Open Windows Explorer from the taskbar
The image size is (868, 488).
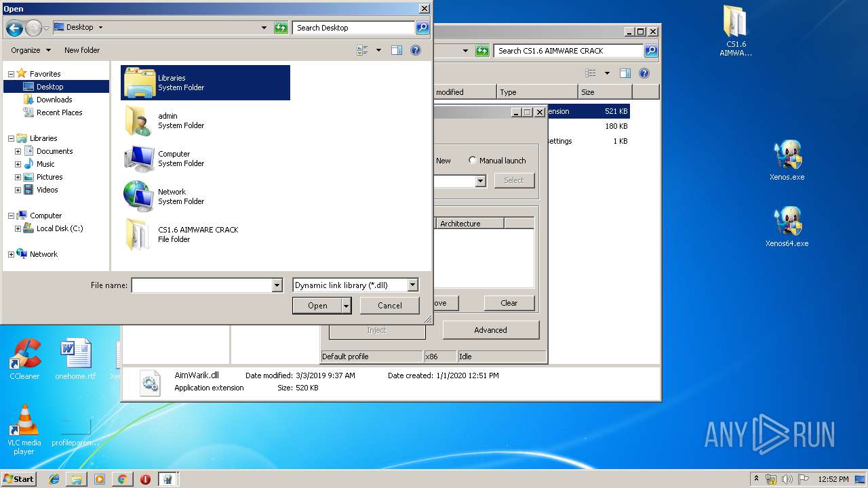[77, 479]
